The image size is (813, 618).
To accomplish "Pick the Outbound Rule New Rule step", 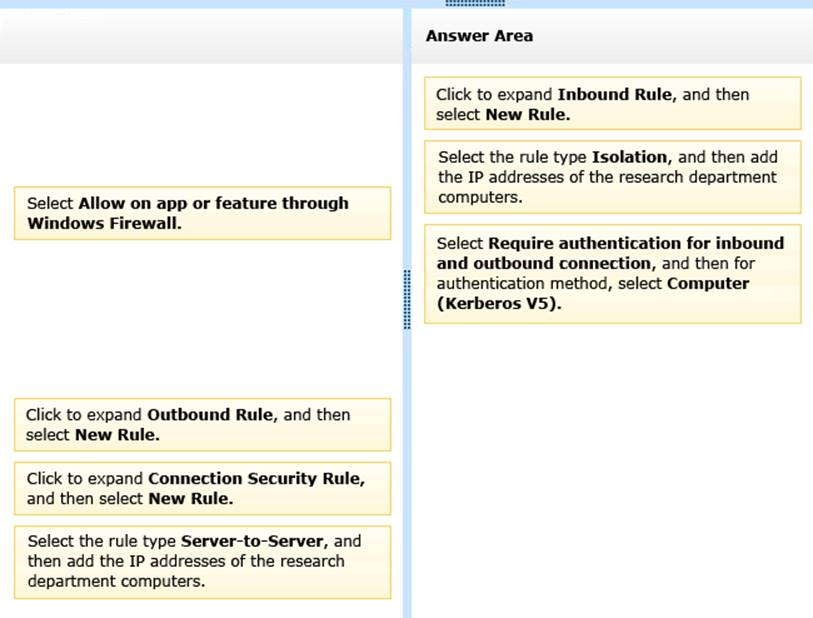I will pos(202,424).
